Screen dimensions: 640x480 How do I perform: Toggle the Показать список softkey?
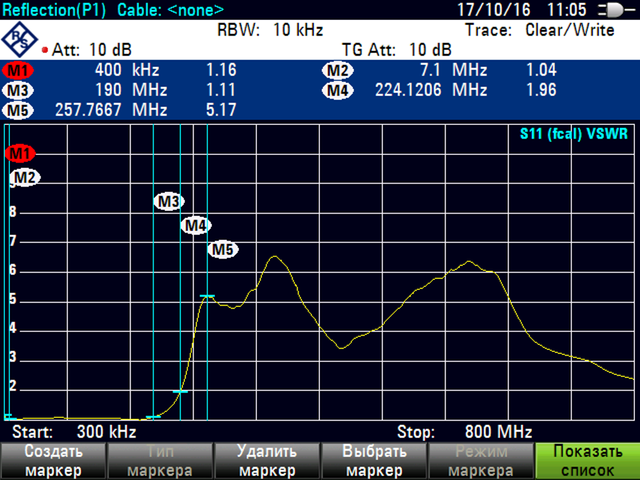[x=587, y=461]
